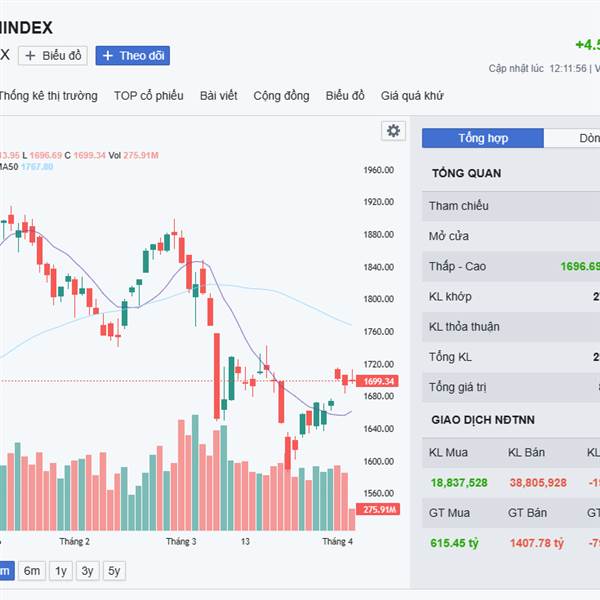This screenshot has height=600, width=600.
Task: Click the red 1699.34 price label
Action: click(379, 381)
